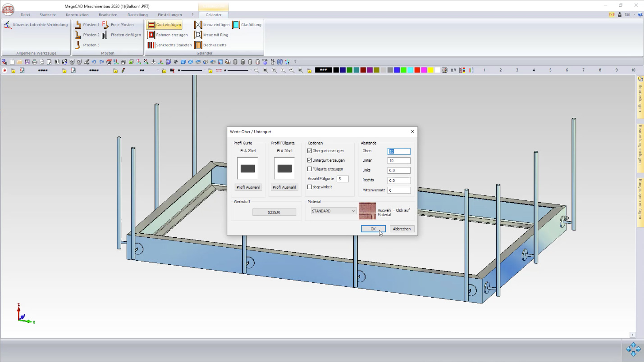The image size is (644, 362).
Task: Select the Blechkassette tool
Action: pyautogui.click(x=198, y=45)
